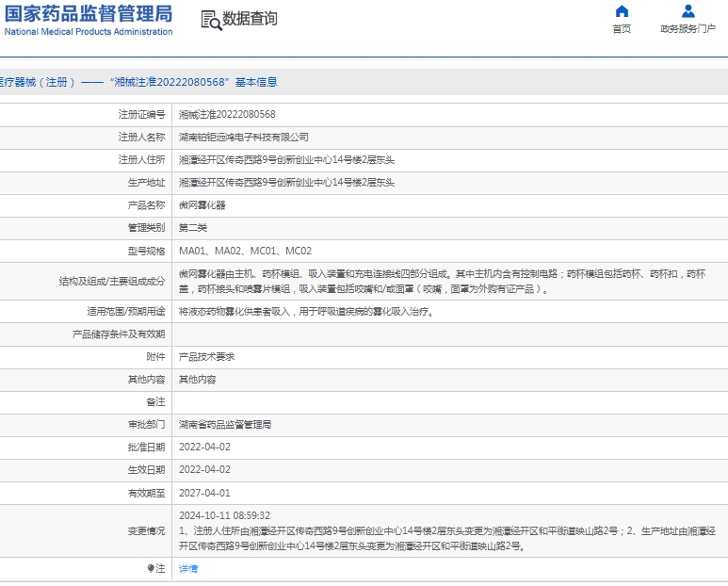Click the 备注 row label
The image size is (728, 586).
tap(156, 402)
